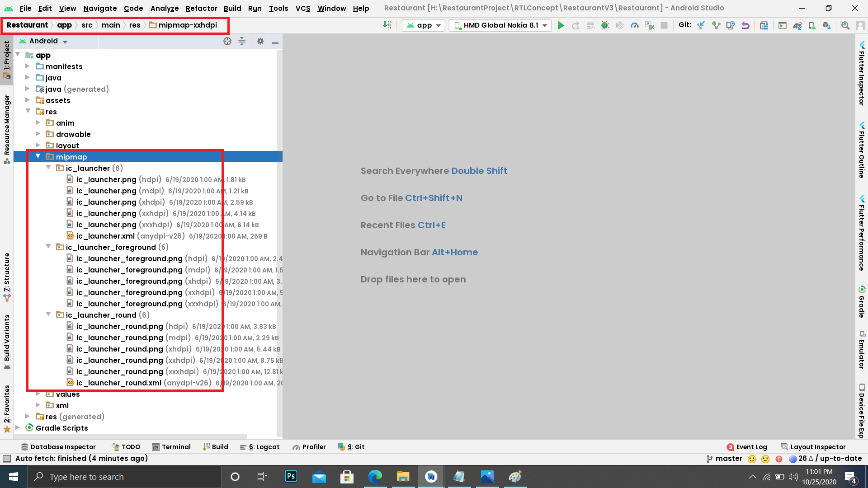Screen dimensions: 868x488
Task: Click Git rollback purple arrow icon
Action: click(x=745, y=25)
